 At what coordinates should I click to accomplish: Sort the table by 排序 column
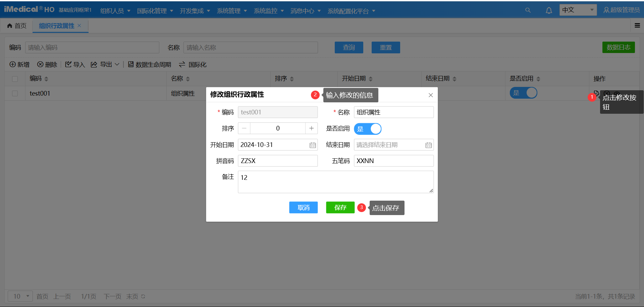292,79
